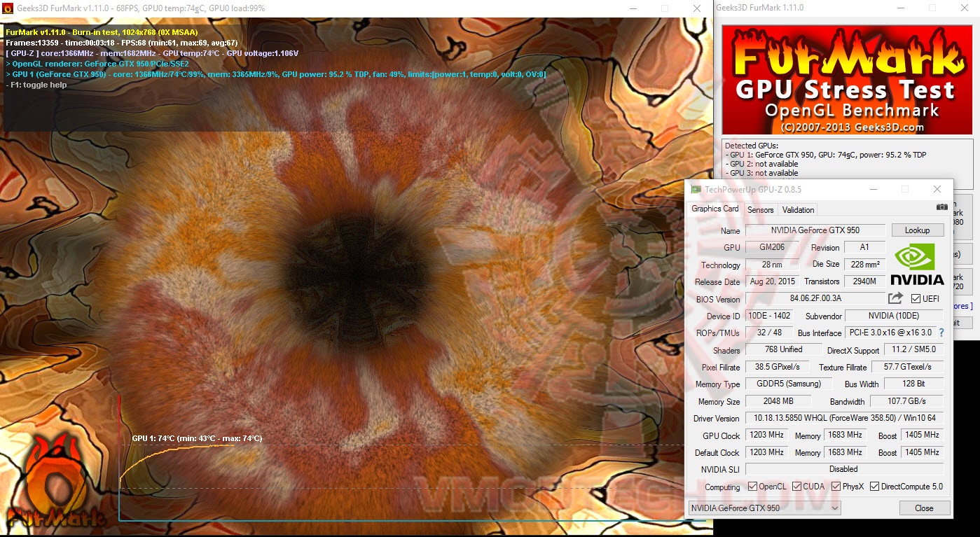Viewport: 980px width, 537px height.
Task: Click the Driver Version field 10.18.13.5850 WHQL
Action: point(844,418)
